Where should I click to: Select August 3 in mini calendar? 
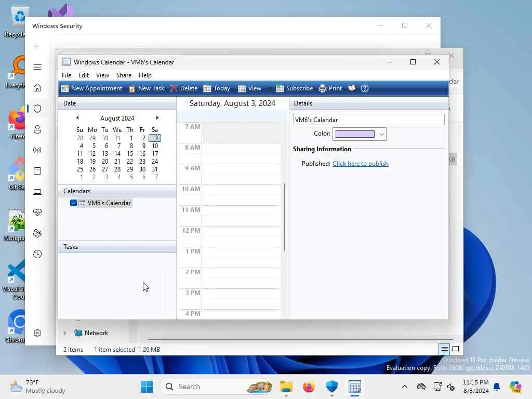click(x=155, y=138)
